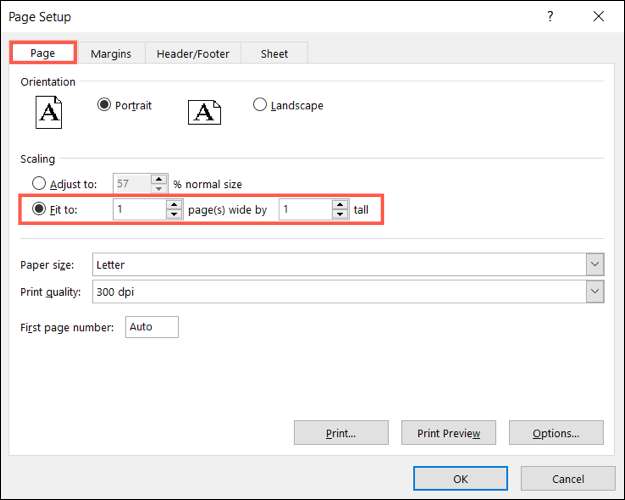Decrease the pages tall value

point(340,215)
